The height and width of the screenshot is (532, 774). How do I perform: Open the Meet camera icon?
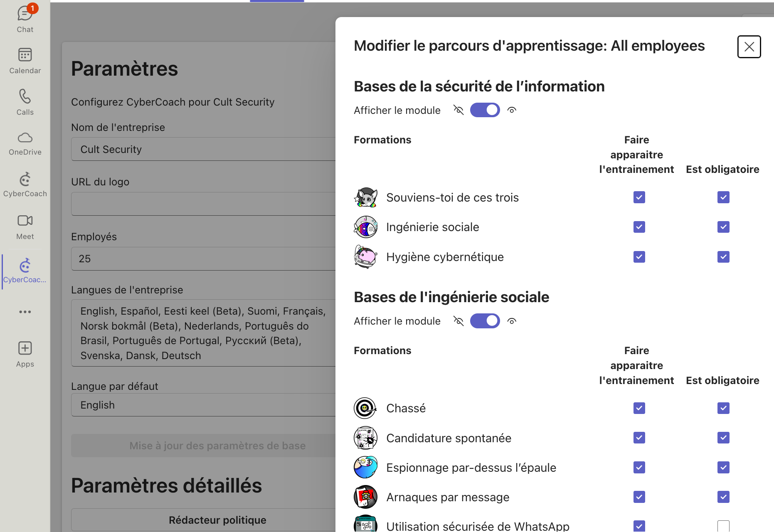[25, 226]
